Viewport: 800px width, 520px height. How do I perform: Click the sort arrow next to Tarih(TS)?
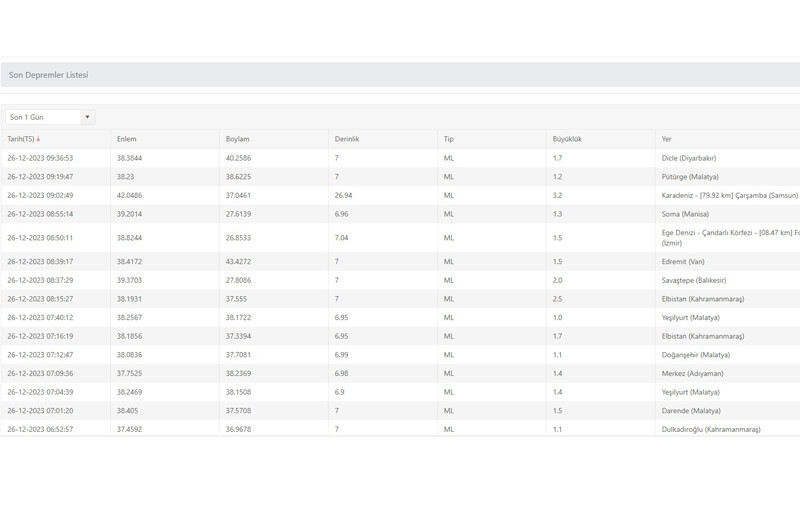point(38,139)
